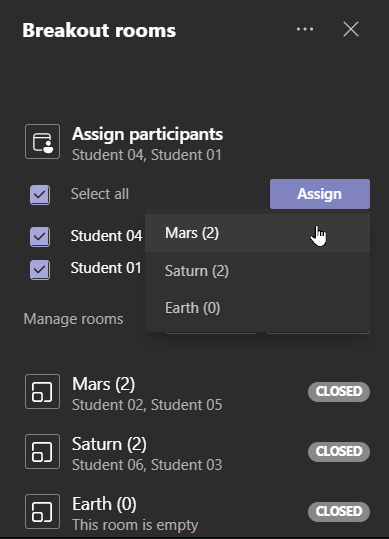
Task: Click the Saturn room icon
Action: point(42,451)
